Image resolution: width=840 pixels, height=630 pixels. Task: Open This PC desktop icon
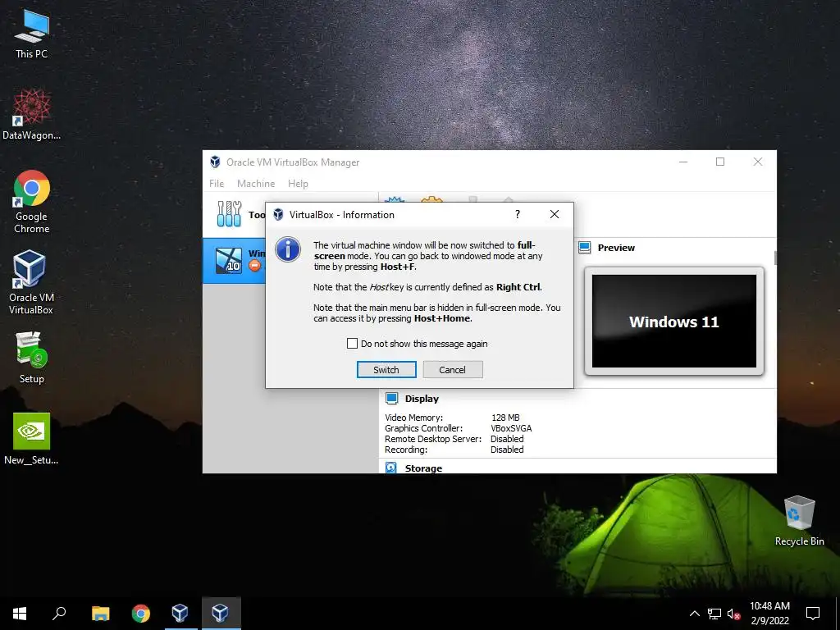[32, 33]
